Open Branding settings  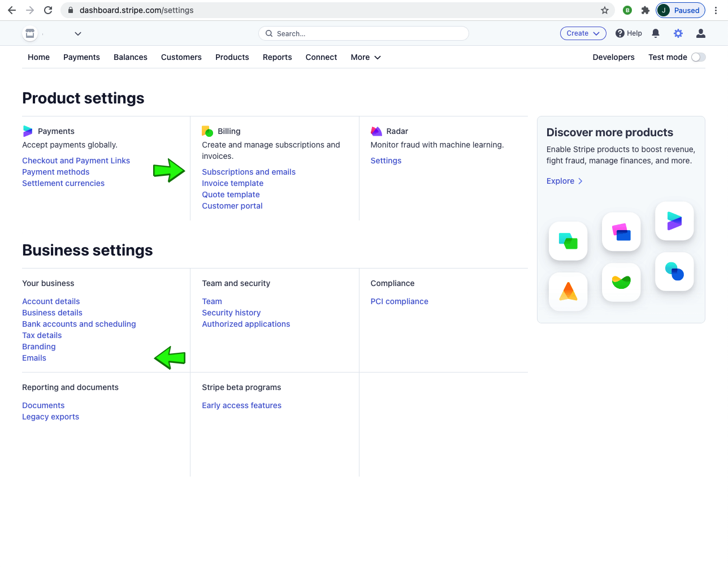(x=39, y=347)
